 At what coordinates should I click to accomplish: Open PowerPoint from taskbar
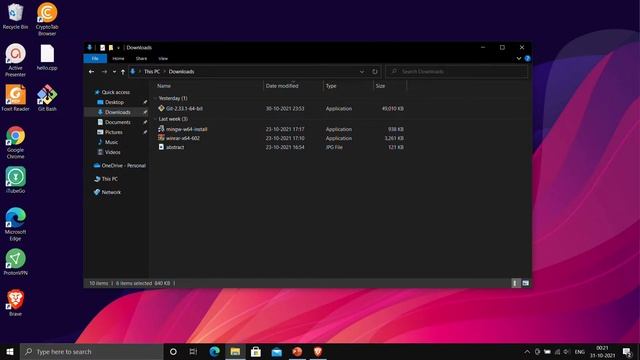click(297, 351)
